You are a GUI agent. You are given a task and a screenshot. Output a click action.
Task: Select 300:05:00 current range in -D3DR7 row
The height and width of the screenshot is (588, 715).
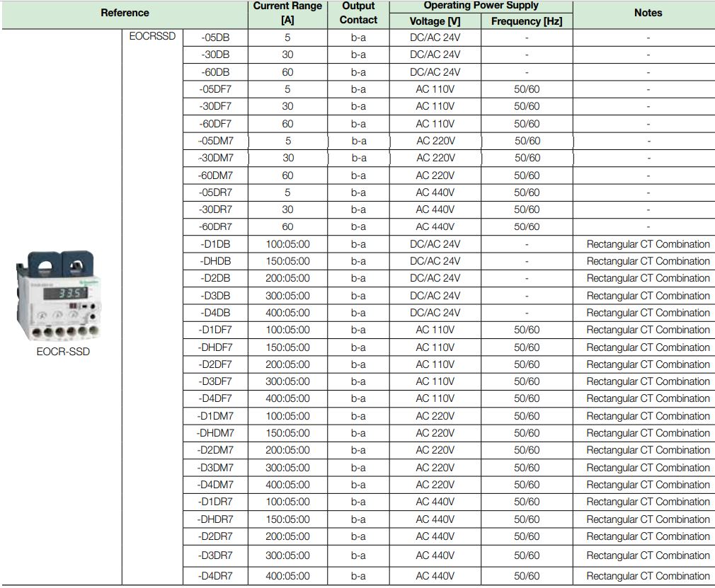tap(287, 555)
